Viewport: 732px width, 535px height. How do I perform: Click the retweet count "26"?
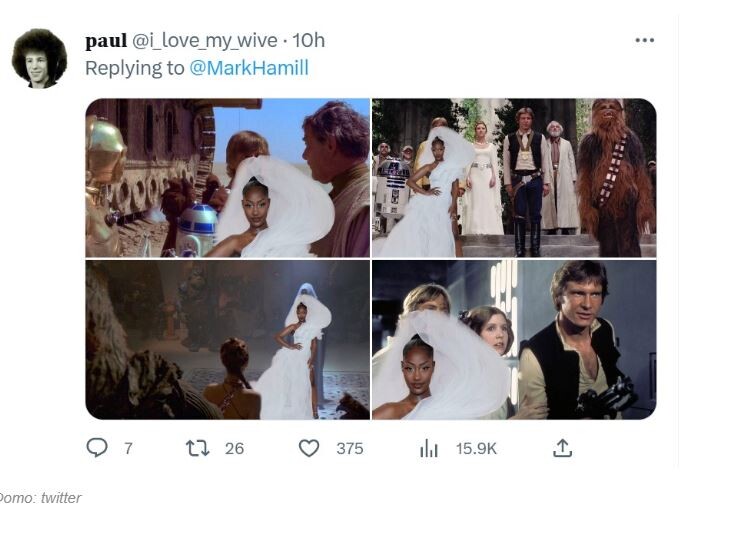pyautogui.click(x=234, y=449)
